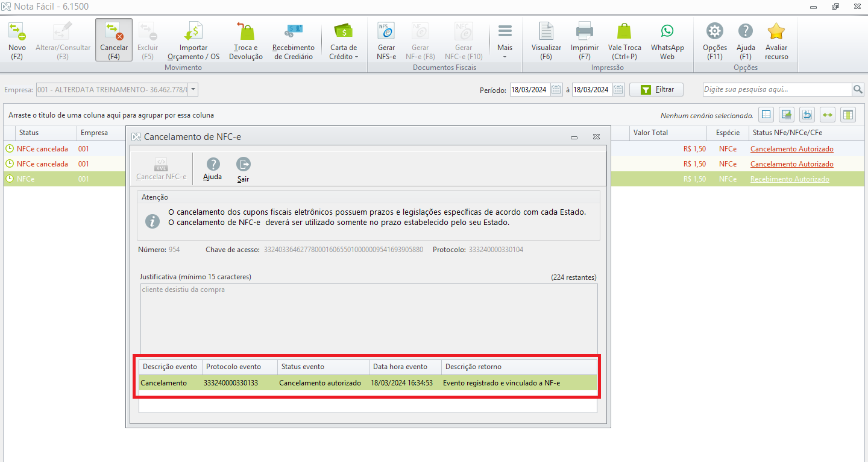Click Sair in cancellation dialog
868x462 pixels.
(x=244, y=169)
